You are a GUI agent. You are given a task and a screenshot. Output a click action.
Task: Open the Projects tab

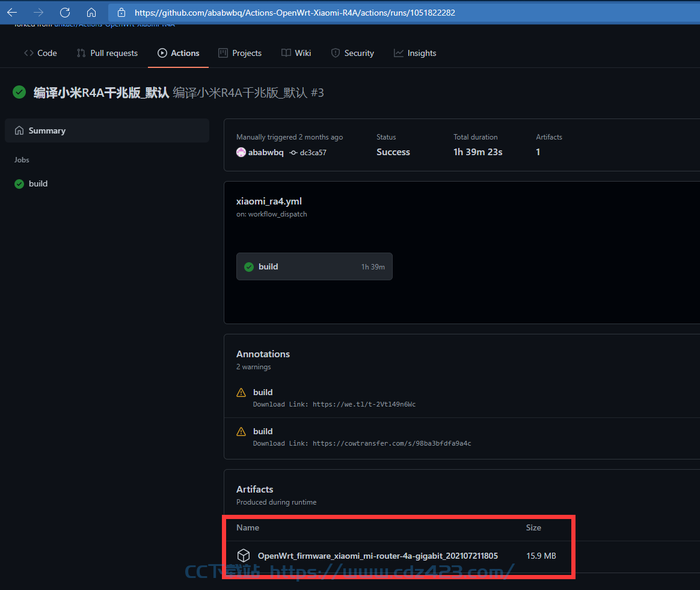(x=240, y=53)
